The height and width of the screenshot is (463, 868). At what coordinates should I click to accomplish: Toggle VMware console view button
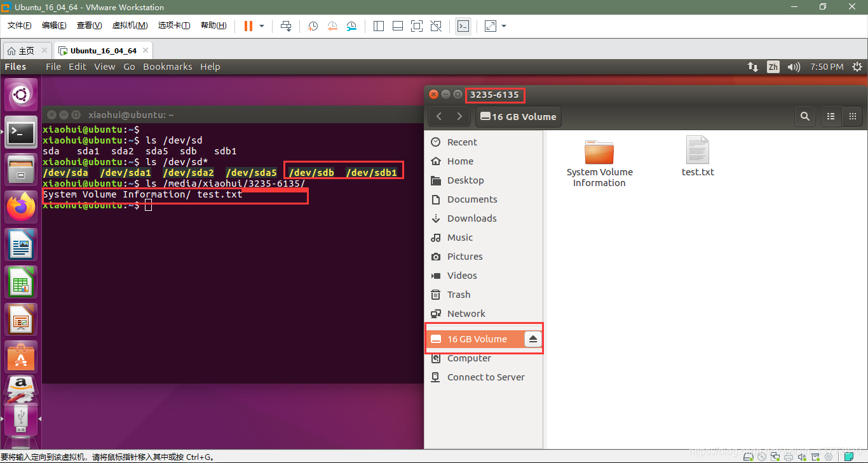463,26
